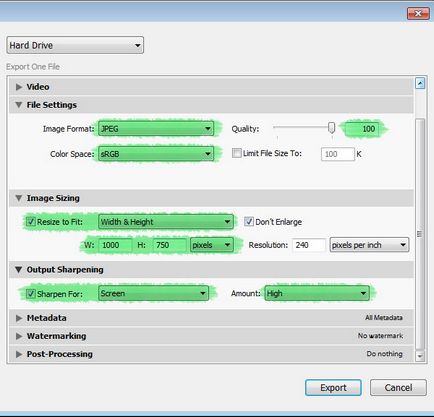Screen dimensions: 434x417
Task: Click the scrollbar up arrow
Action: coord(420,83)
